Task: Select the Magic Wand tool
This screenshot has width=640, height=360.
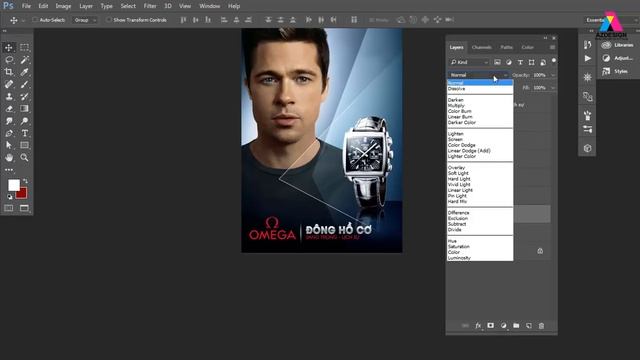Action: pyautogui.click(x=24, y=60)
